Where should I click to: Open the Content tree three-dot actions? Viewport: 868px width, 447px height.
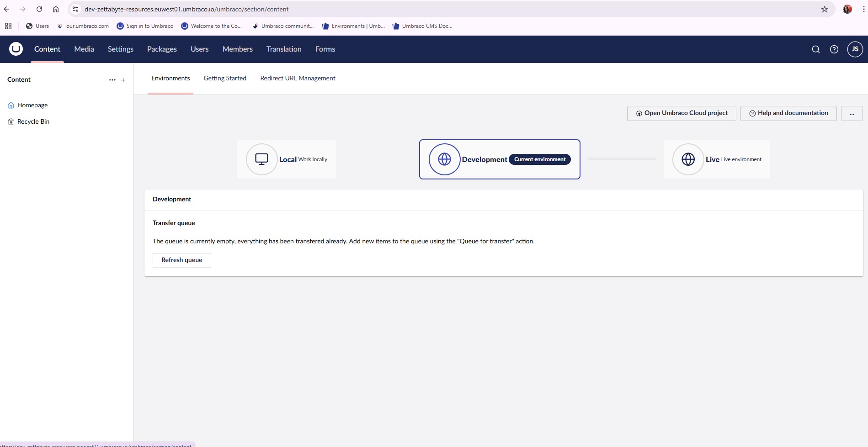click(x=112, y=80)
